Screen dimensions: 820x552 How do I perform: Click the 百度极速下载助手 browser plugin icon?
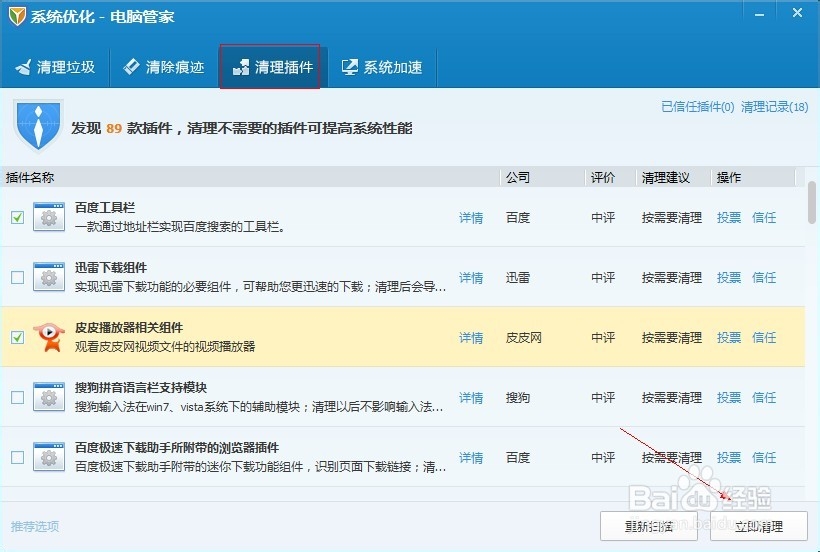coord(49,457)
